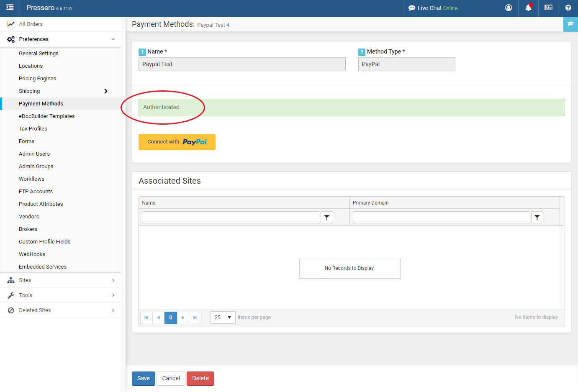Go to last page of grid
Screen dimensions: 578x392
tap(195, 318)
